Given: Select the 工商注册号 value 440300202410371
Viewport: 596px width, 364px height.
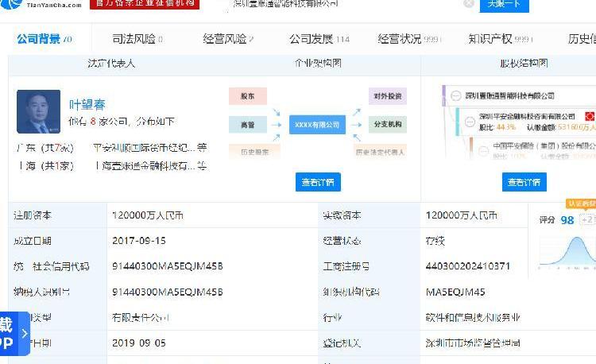Looking at the screenshot, I should tap(468, 266).
